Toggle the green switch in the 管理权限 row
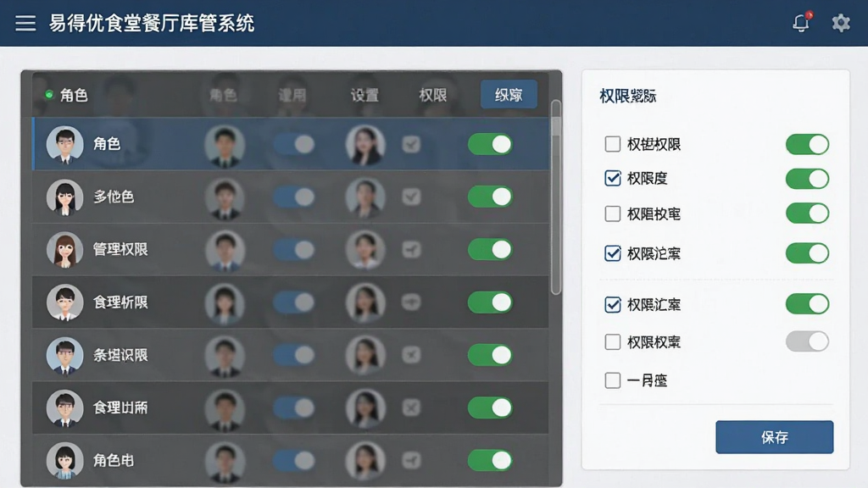 [x=491, y=250]
